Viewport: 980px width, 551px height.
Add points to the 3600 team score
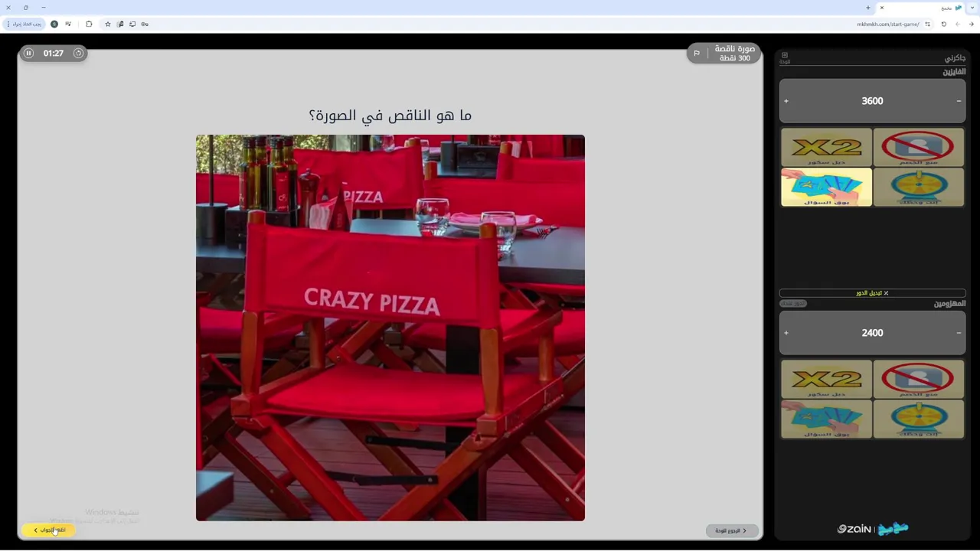coord(786,101)
